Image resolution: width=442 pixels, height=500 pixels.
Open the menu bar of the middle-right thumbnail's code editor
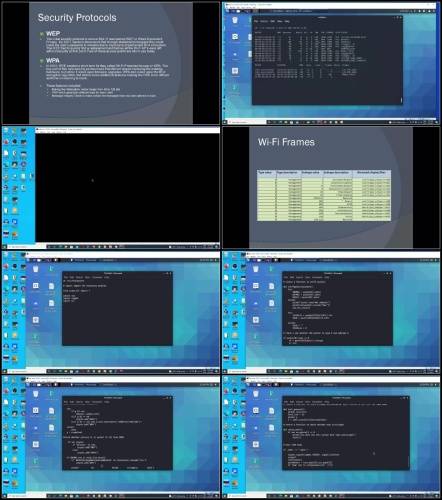coord(337,277)
